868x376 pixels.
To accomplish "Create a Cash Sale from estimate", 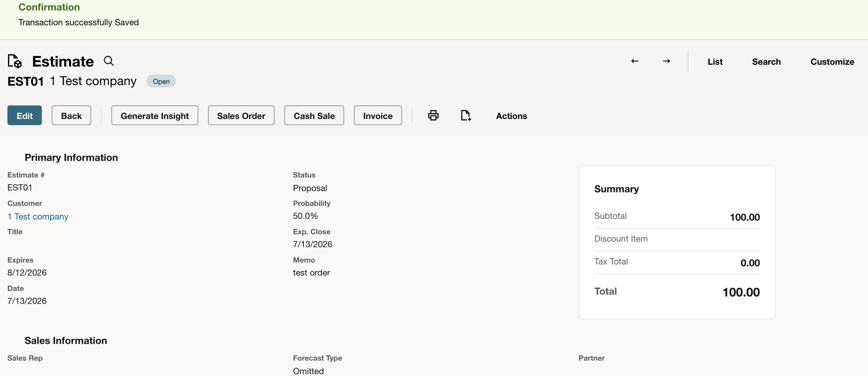I will (314, 116).
